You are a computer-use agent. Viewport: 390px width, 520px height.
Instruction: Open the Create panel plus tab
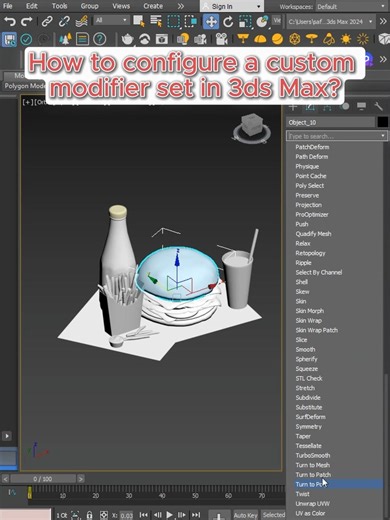point(293,107)
